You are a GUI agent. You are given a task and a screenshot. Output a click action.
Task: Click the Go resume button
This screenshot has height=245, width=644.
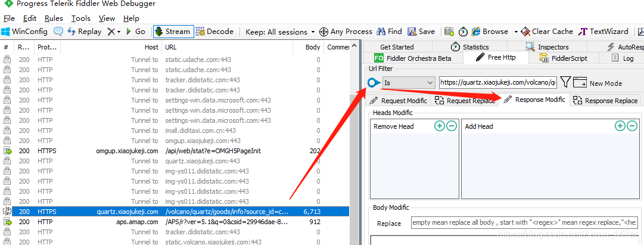pyautogui.click(x=136, y=32)
